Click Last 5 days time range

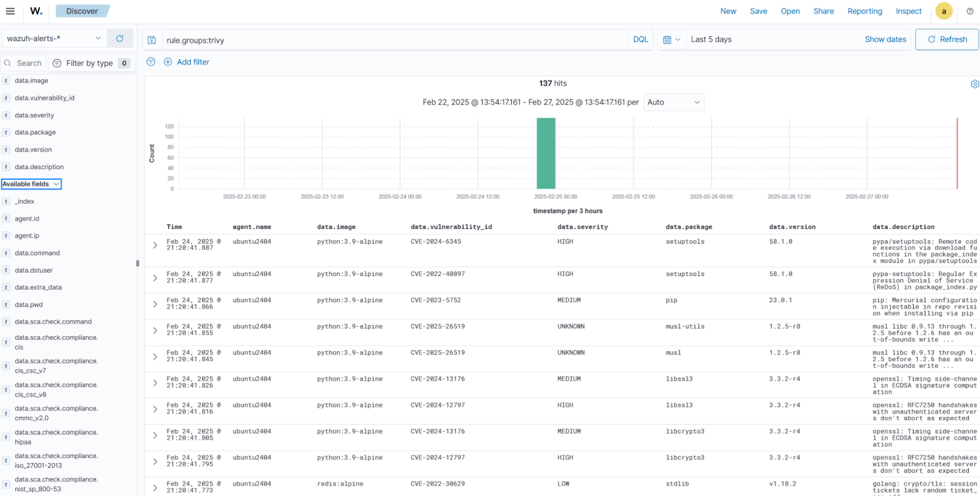pyautogui.click(x=711, y=39)
